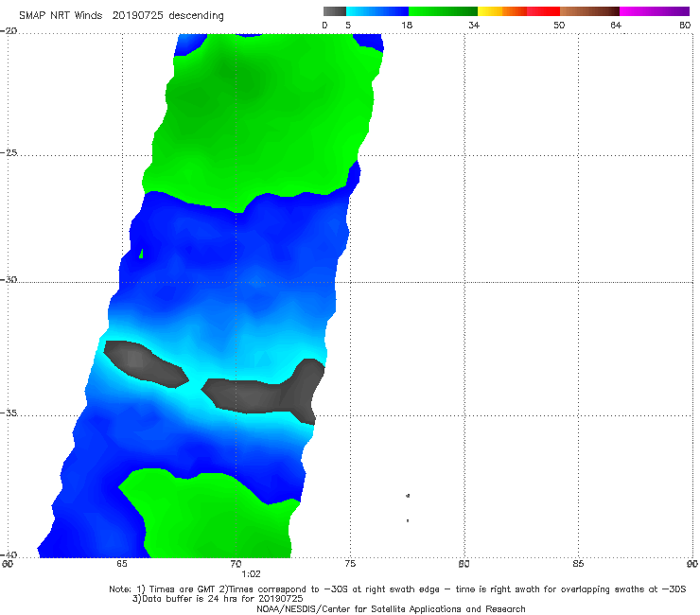Viewport: 700px width, 615px height.
Task: Click the '50' tick label under the color bar
Action: 559,25
